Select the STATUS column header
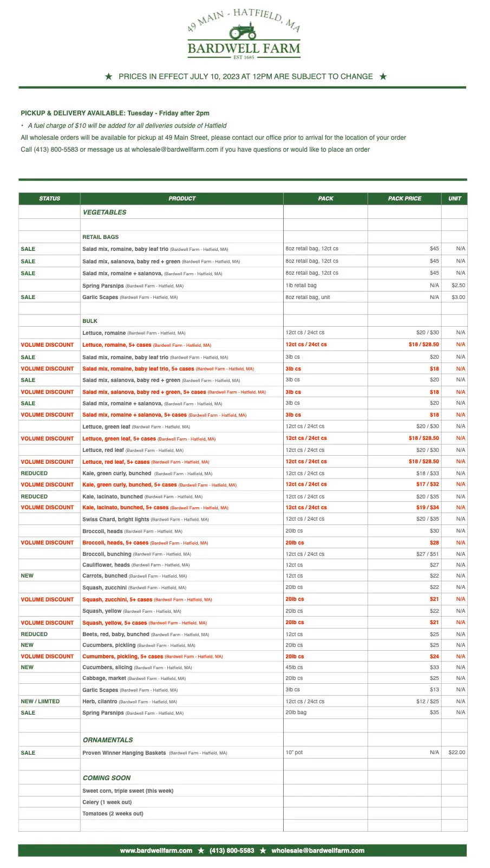The width and height of the screenshot is (490, 868). coord(49,198)
